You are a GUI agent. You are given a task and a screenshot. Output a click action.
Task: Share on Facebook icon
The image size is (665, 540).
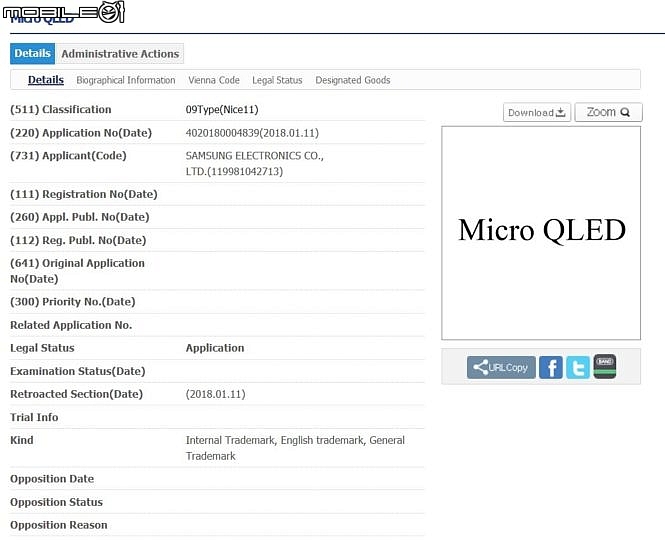pos(550,367)
